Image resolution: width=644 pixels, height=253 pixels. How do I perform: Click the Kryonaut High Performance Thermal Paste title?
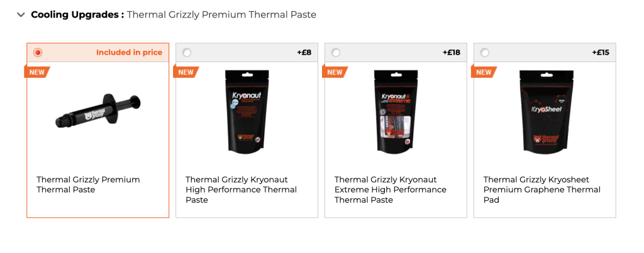click(241, 190)
